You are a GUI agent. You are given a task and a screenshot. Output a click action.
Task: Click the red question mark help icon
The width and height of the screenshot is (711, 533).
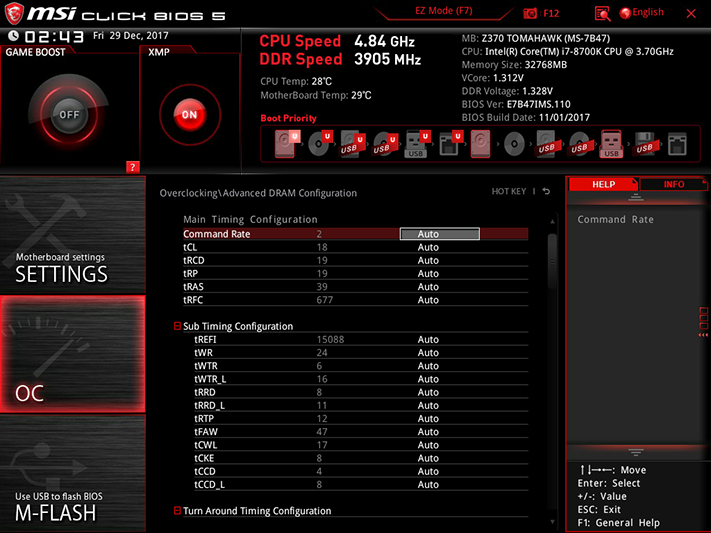click(x=132, y=167)
